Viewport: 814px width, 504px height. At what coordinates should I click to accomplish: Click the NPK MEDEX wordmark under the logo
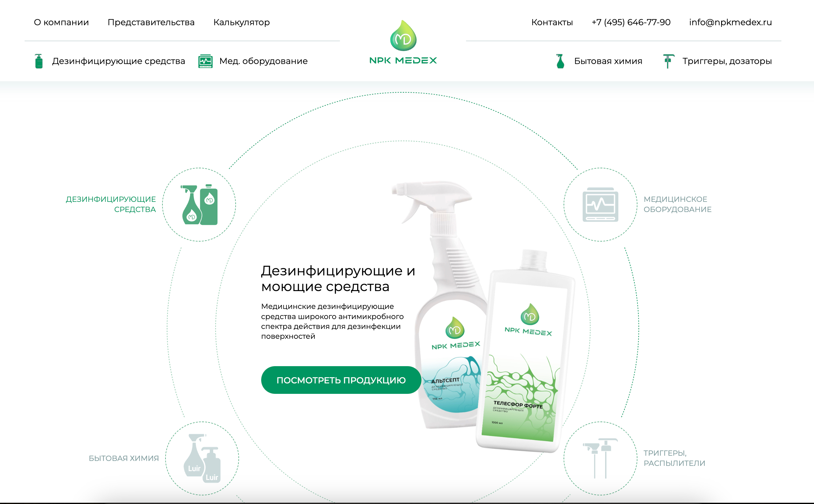[x=403, y=60]
